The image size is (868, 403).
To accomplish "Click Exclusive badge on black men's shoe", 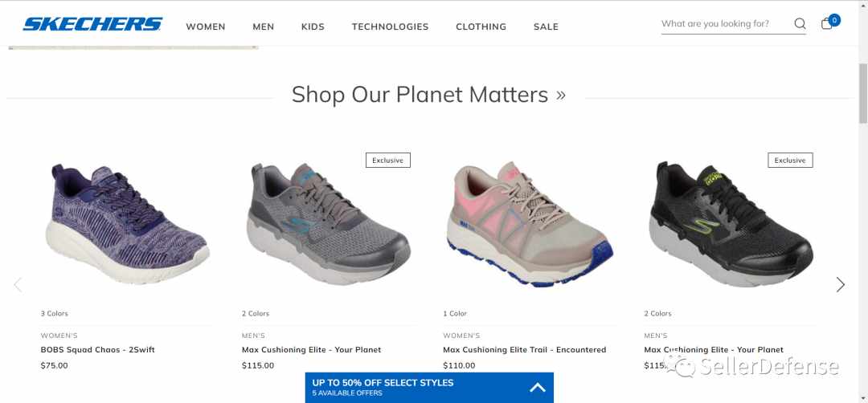I will (790, 161).
